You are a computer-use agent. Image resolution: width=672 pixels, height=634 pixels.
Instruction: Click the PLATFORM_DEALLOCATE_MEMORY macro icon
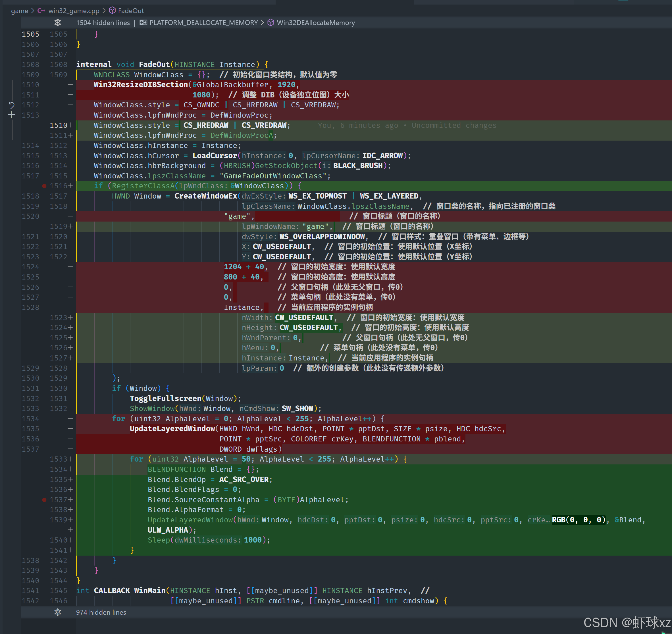pos(143,23)
